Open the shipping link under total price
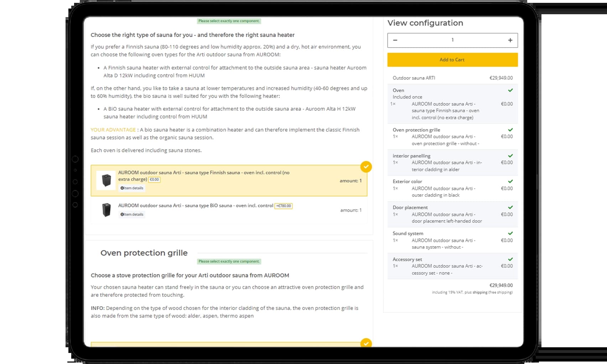The image size is (607, 364). click(480, 292)
